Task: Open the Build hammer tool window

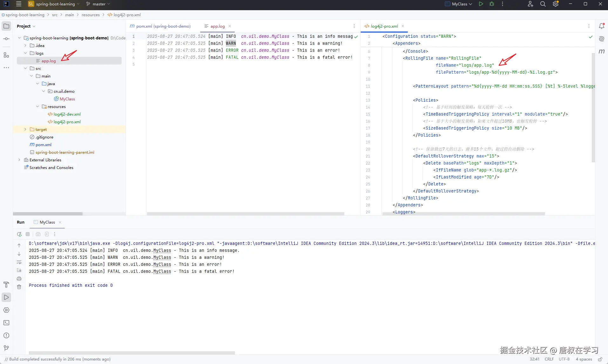Action: [6, 285]
